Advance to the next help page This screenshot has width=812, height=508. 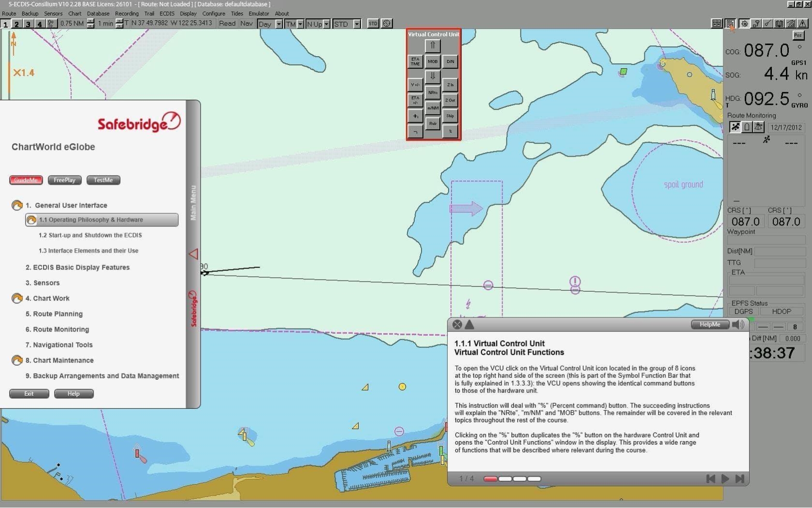tap(725, 479)
